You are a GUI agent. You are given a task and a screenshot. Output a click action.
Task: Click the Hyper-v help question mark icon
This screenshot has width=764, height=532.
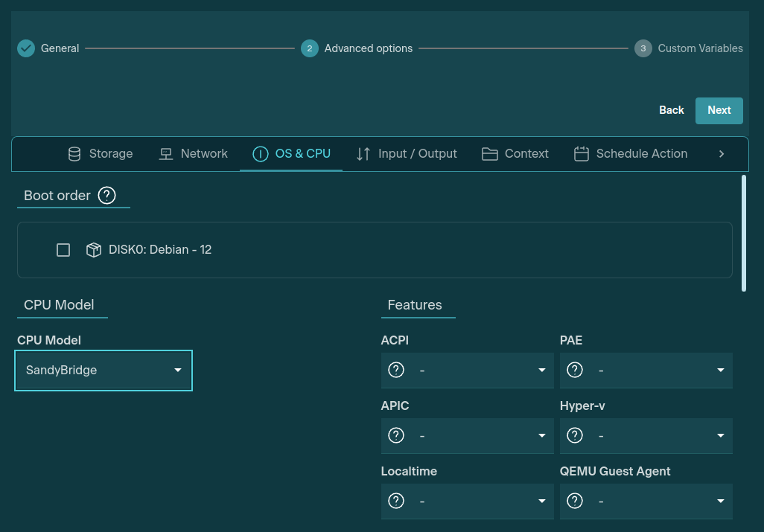point(575,435)
